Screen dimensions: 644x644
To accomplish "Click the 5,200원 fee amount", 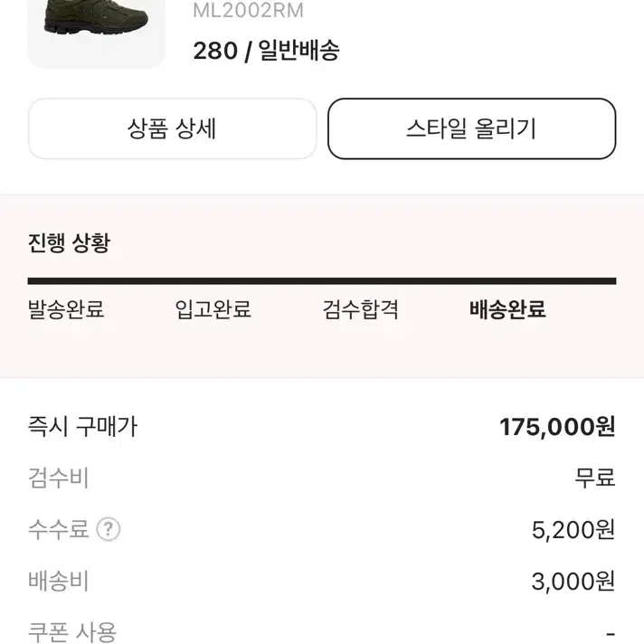I will click(x=573, y=529).
